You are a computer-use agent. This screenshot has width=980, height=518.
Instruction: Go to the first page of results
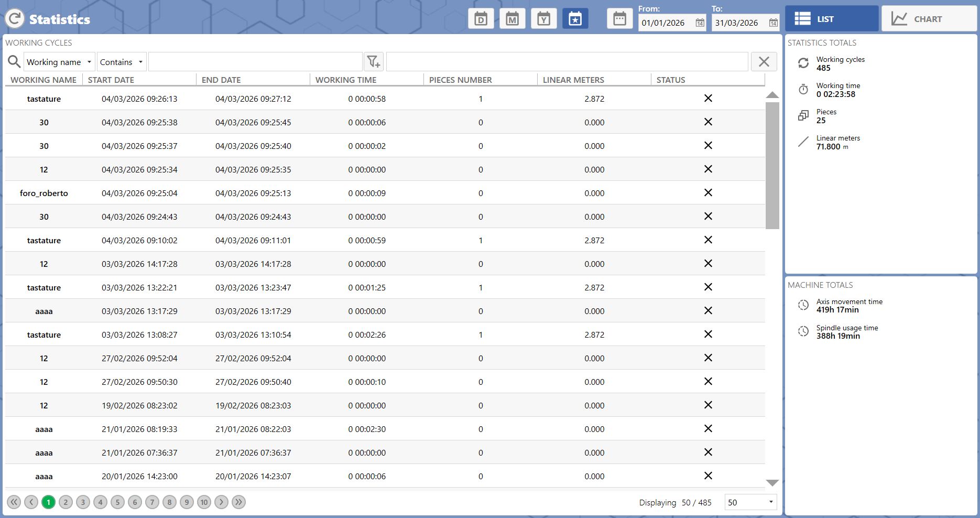coord(14,502)
